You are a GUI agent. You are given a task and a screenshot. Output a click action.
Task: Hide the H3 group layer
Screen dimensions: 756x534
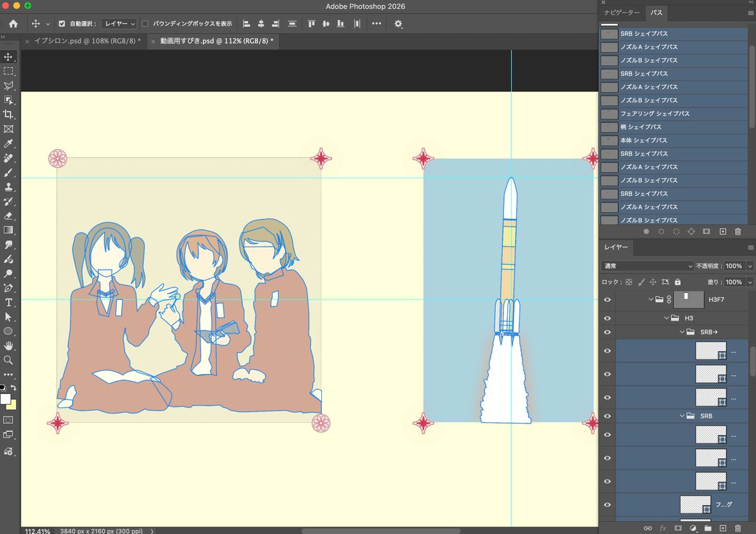click(607, 318)
